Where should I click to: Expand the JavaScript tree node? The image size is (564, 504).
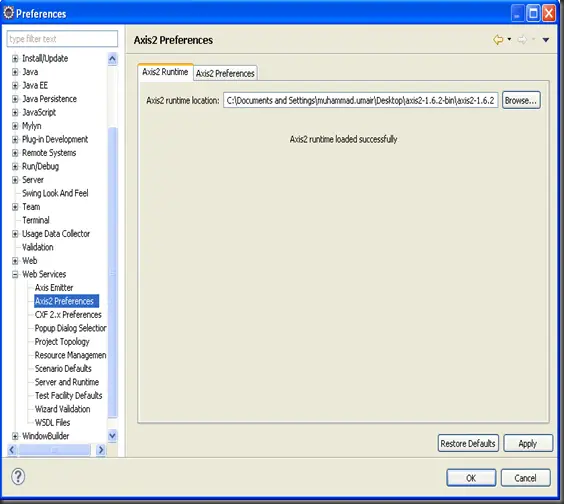[x=15, y=112]
